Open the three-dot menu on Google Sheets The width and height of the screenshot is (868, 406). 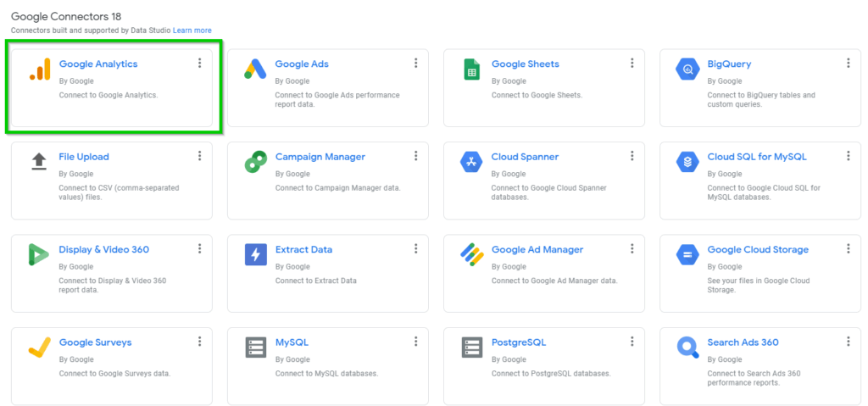[x=632, y=64]
